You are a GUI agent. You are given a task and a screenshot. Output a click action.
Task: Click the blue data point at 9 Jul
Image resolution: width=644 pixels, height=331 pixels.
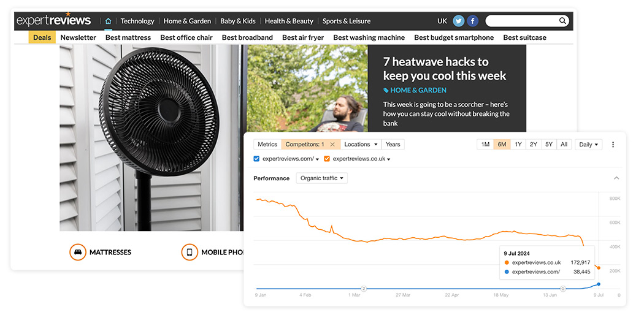point(599,284)
